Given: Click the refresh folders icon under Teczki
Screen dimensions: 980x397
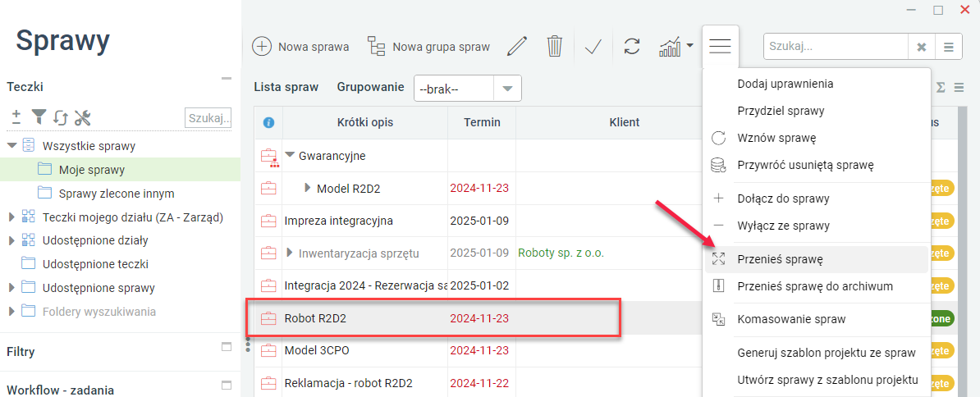Looking at the screenshot, I should click(61, 116).
